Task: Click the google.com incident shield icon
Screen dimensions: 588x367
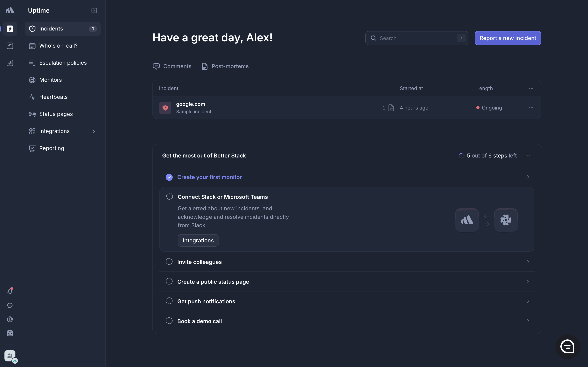Action: coord(165,108)
